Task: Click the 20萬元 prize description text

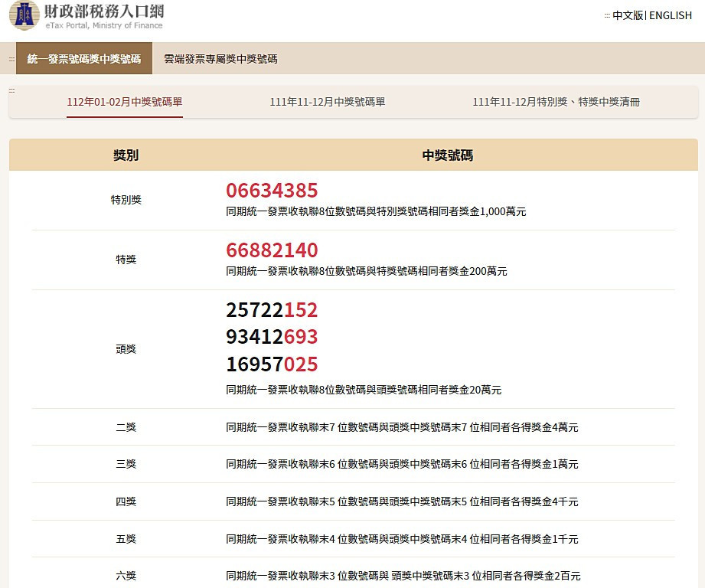Action: pyautogui.click(x=364, y=390)
